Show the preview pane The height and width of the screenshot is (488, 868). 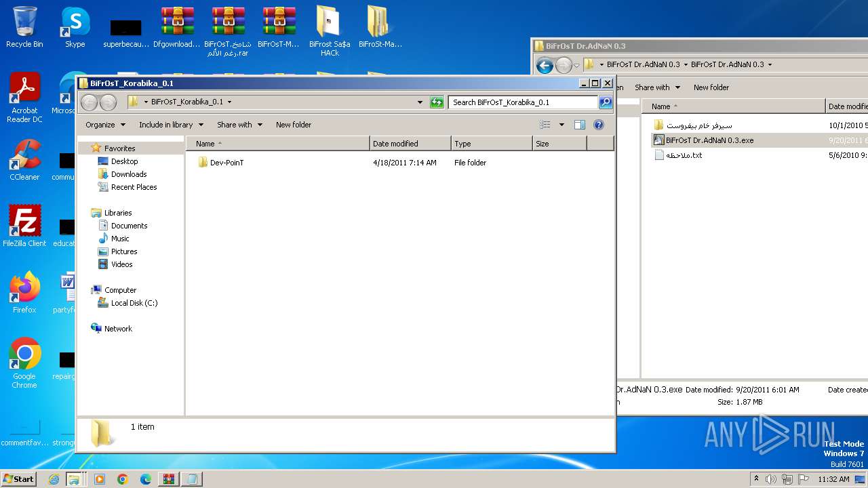(580, 125)
